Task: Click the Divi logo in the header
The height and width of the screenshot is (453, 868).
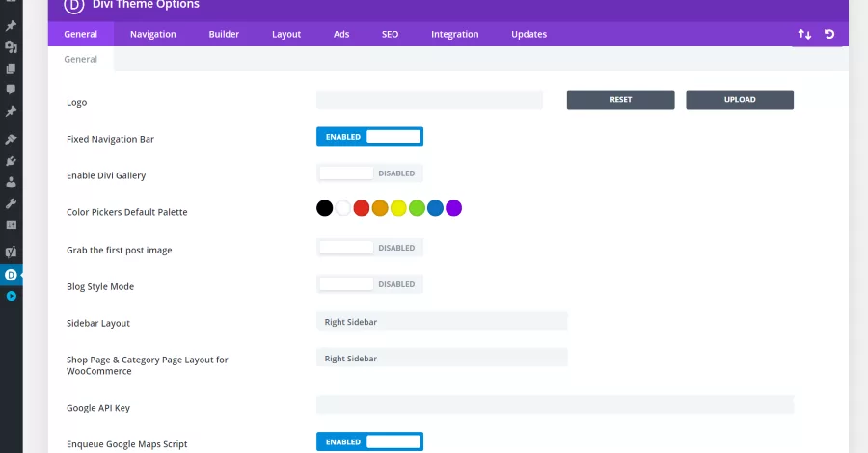Action: tap(74, 5)
